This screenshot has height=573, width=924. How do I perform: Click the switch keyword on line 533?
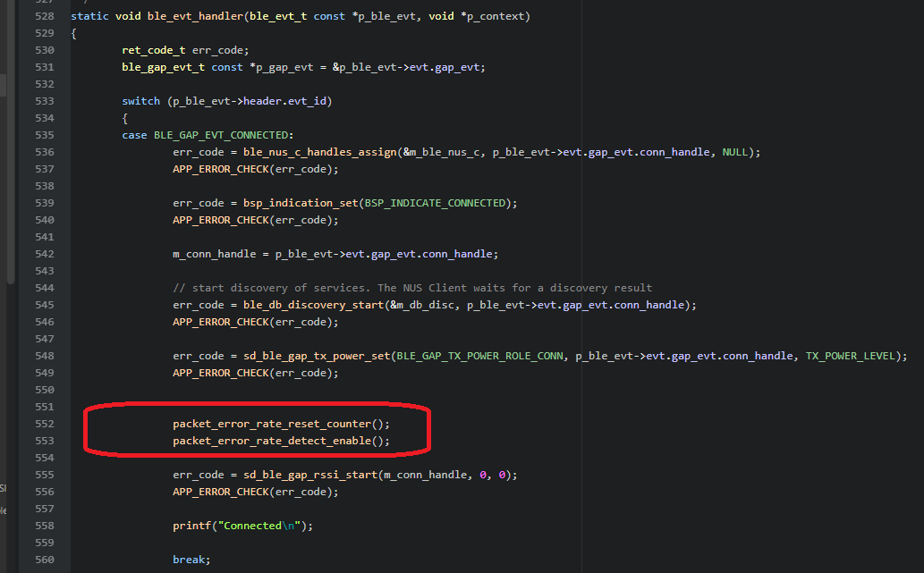tap(140, 101)
